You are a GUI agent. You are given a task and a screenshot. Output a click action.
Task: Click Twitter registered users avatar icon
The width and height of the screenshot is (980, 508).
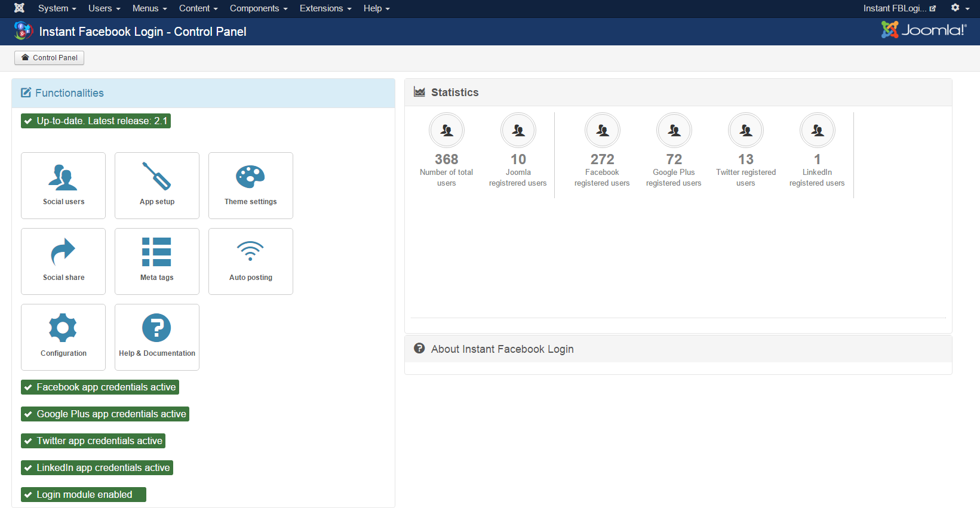click(746, 130)
